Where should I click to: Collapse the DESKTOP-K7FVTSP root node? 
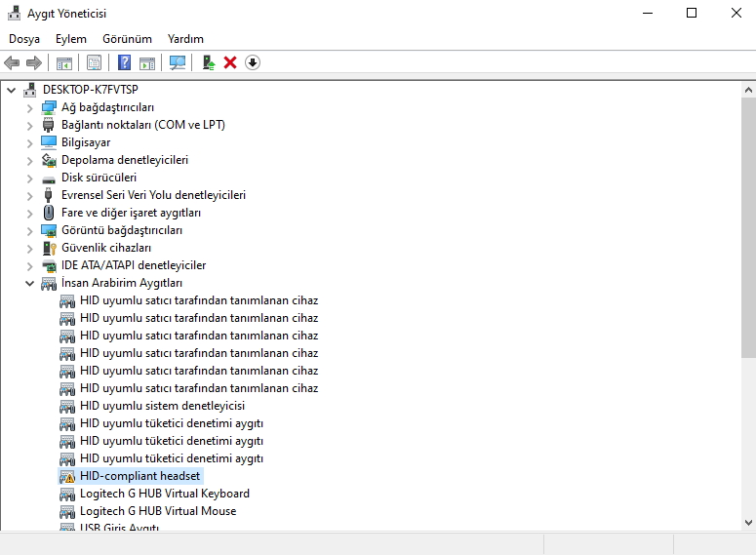12,90
